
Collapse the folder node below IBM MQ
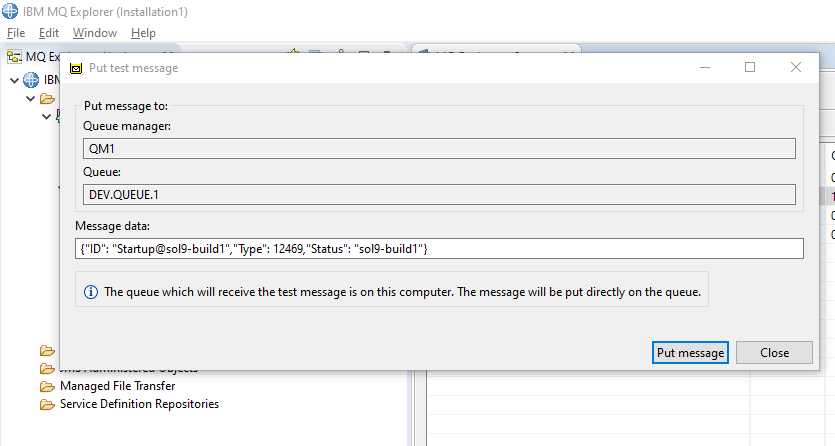coord(31,98)
